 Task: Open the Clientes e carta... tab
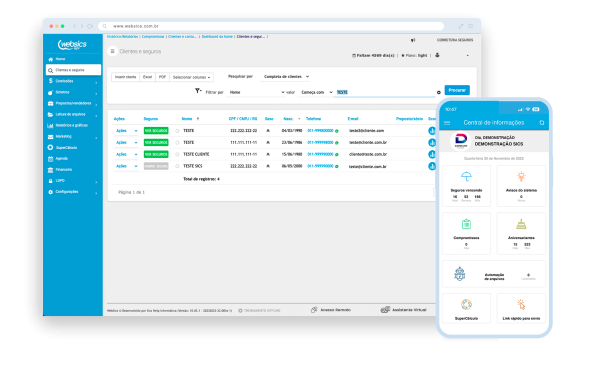click(183, 37)
